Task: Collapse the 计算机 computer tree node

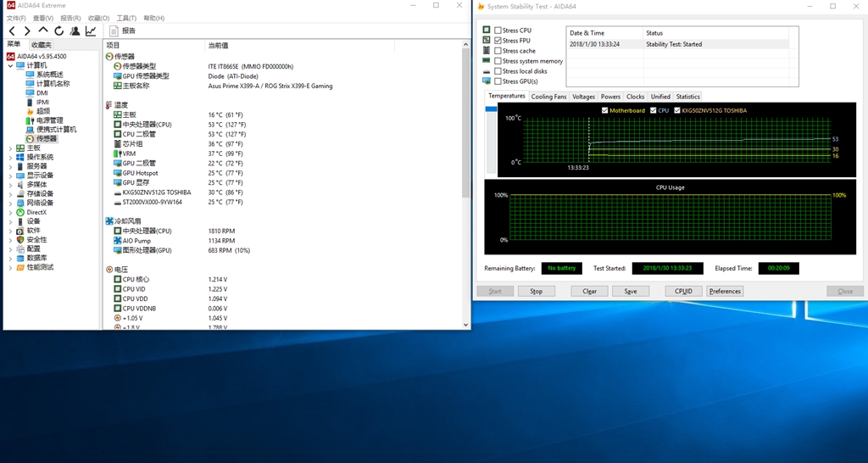Action: click(x=10, y=65)
